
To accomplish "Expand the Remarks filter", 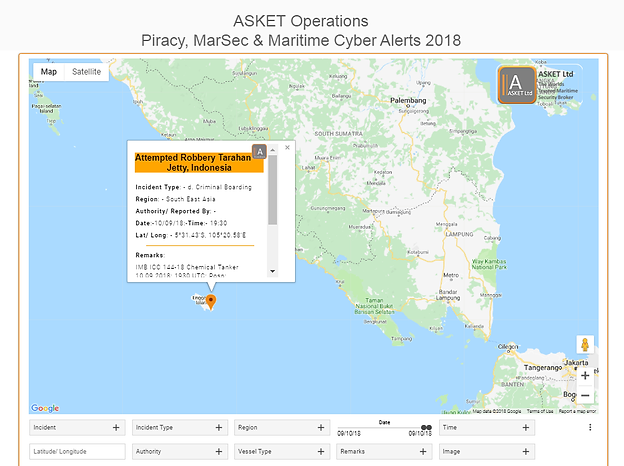I will tap(384, 452).
